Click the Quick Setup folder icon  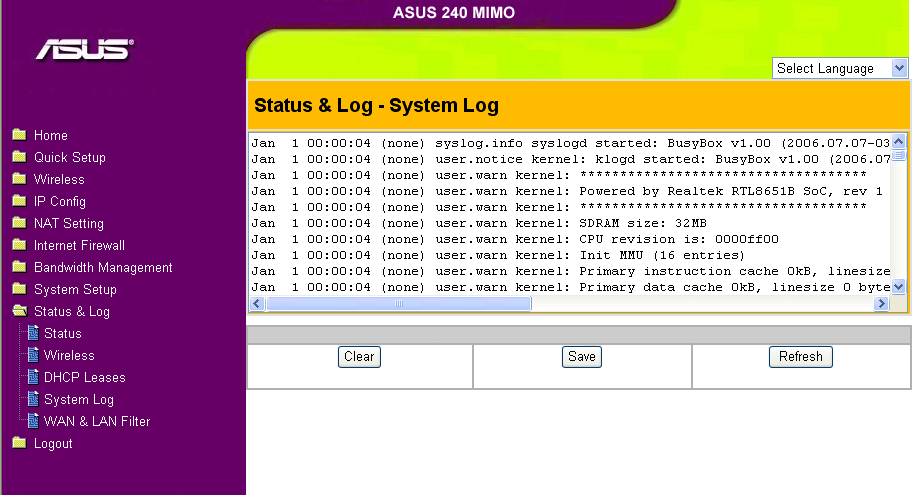pyautogui.click(x=19, y=157)
